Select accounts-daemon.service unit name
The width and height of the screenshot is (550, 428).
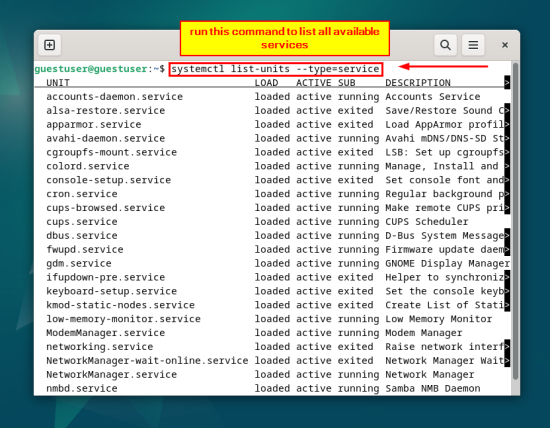114,97
